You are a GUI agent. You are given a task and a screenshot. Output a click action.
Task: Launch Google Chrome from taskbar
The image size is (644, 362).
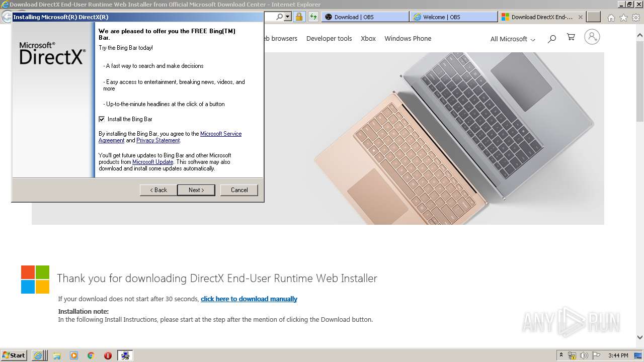[91, 355]
